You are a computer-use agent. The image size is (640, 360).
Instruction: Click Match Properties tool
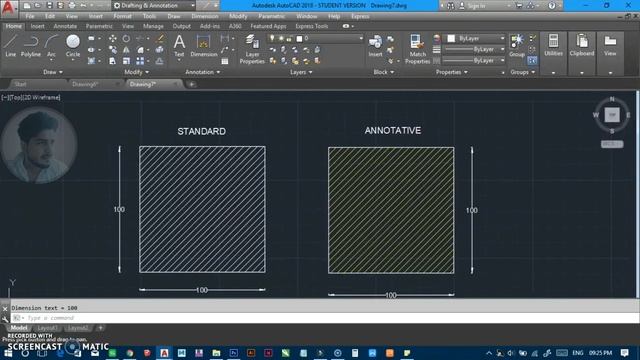(417, 49)
